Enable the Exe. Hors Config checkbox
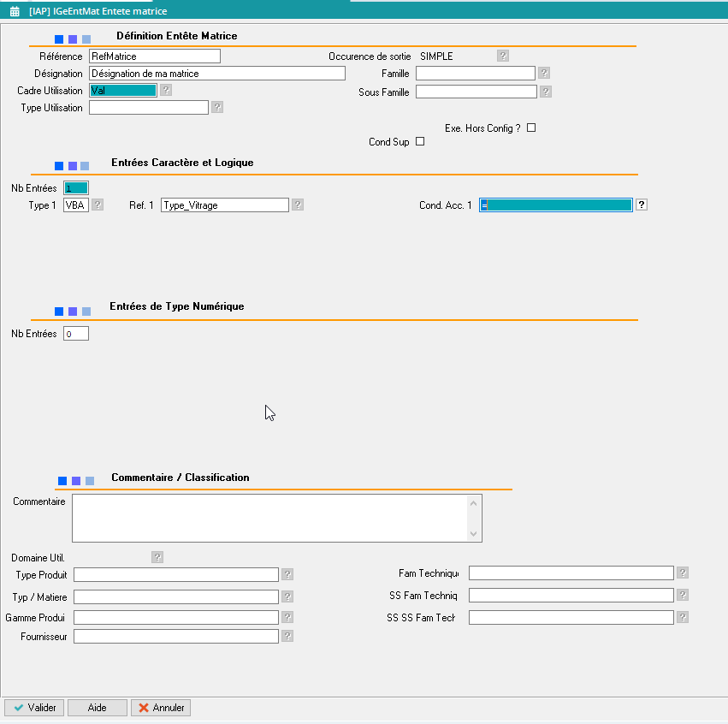728x724 pixels. click(x=531, y=128)
